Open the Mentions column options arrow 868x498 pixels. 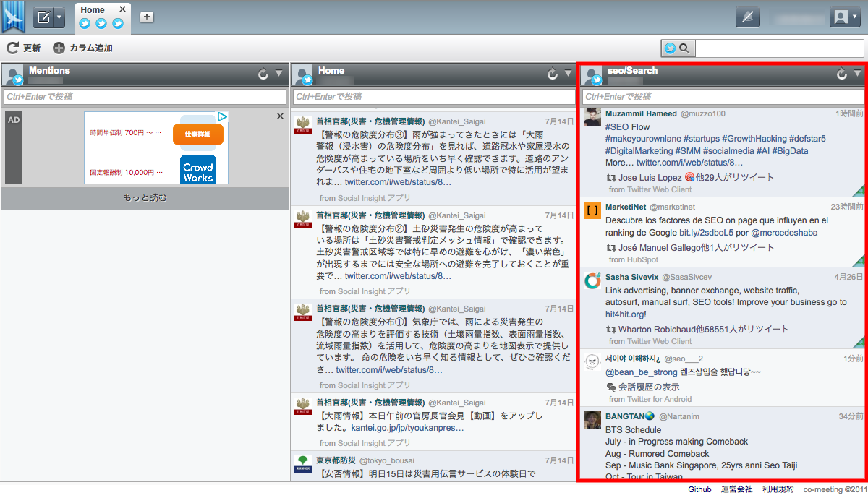[279, 73]
